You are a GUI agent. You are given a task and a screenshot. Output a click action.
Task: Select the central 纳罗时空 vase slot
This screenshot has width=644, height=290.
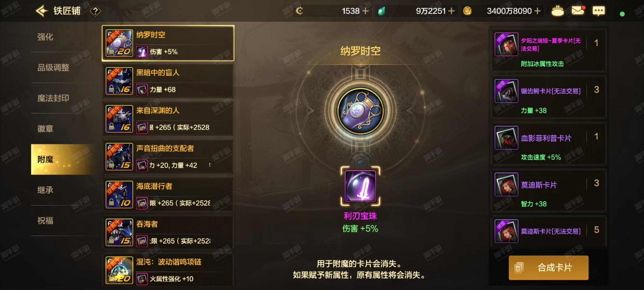[360, 111]
